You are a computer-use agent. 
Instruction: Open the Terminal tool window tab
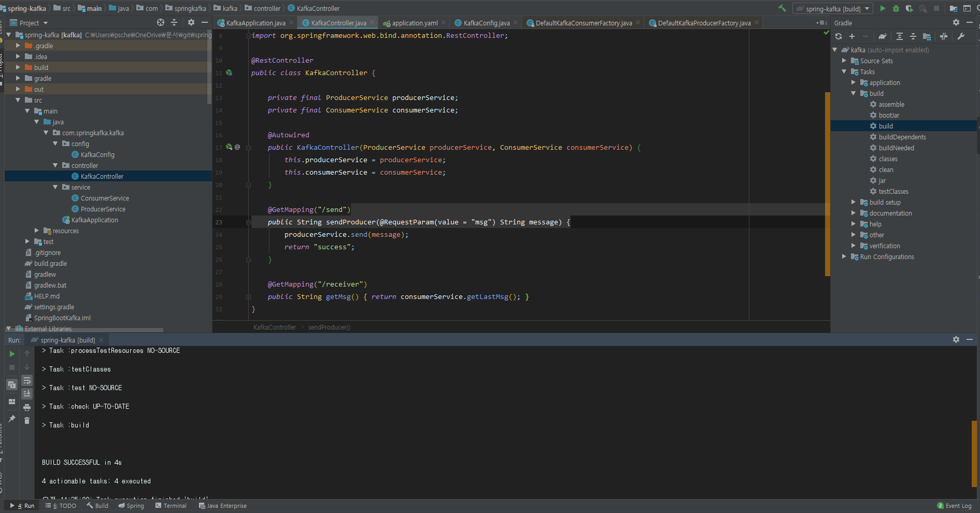coord(171,506)
